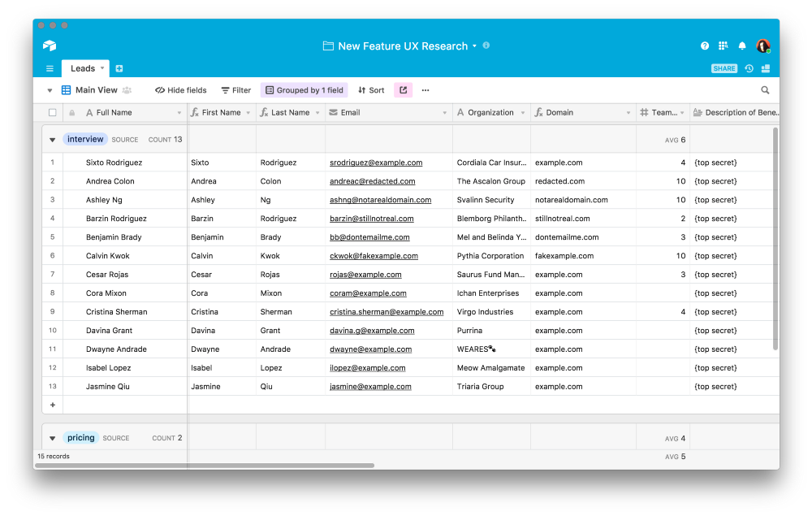Toggle Hide fields in the toolbar

click(x=179, y=89)
